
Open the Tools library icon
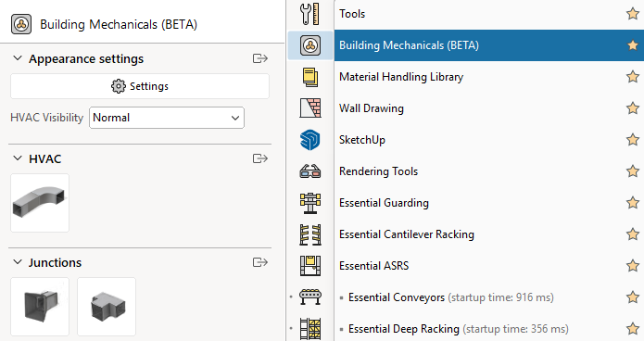coord(310,14)
